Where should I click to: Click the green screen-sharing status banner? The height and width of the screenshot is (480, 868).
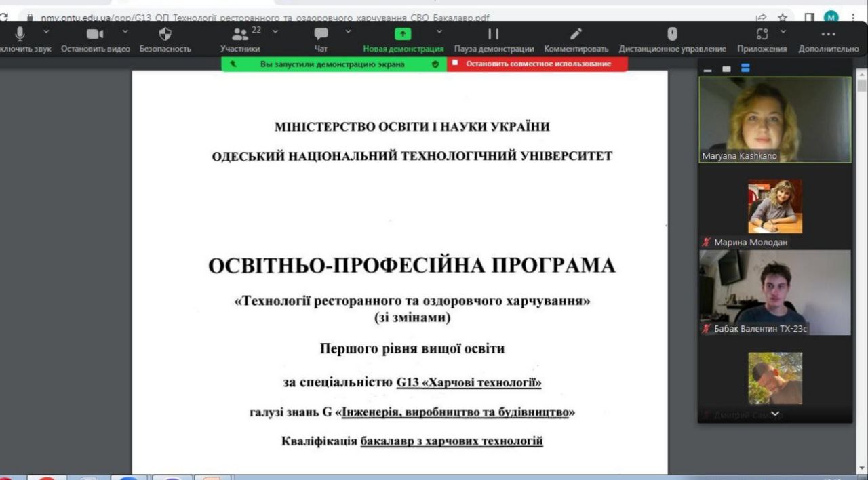332,64
